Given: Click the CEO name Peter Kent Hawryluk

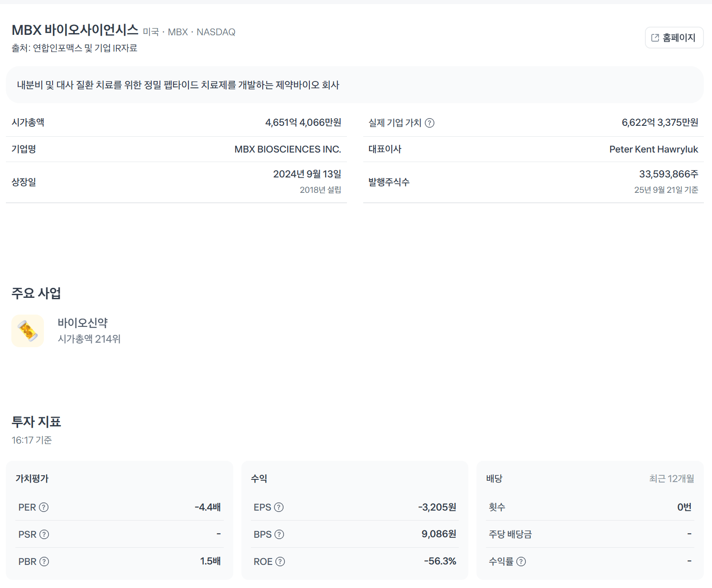Looking at the screenshot, I should pos(654,149).
